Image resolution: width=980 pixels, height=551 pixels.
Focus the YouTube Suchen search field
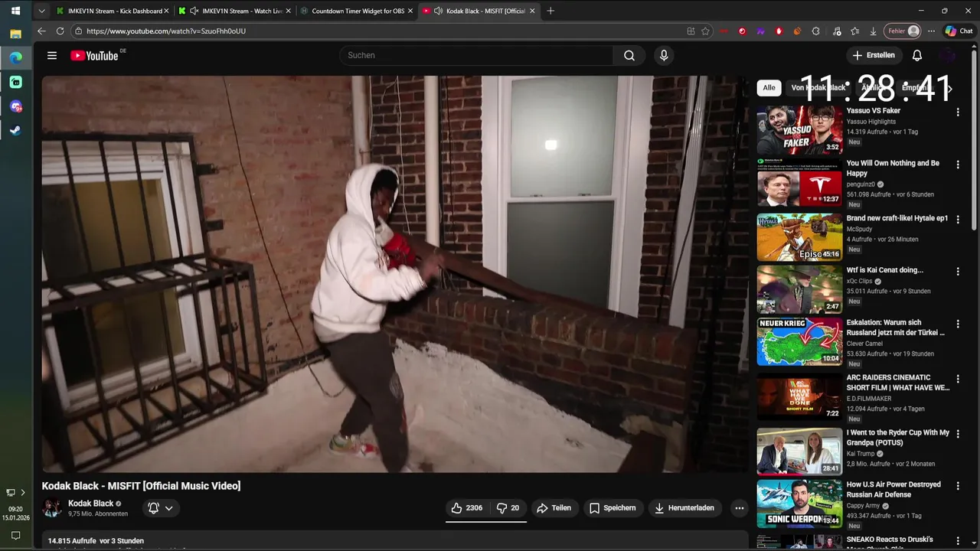[476, 55]
